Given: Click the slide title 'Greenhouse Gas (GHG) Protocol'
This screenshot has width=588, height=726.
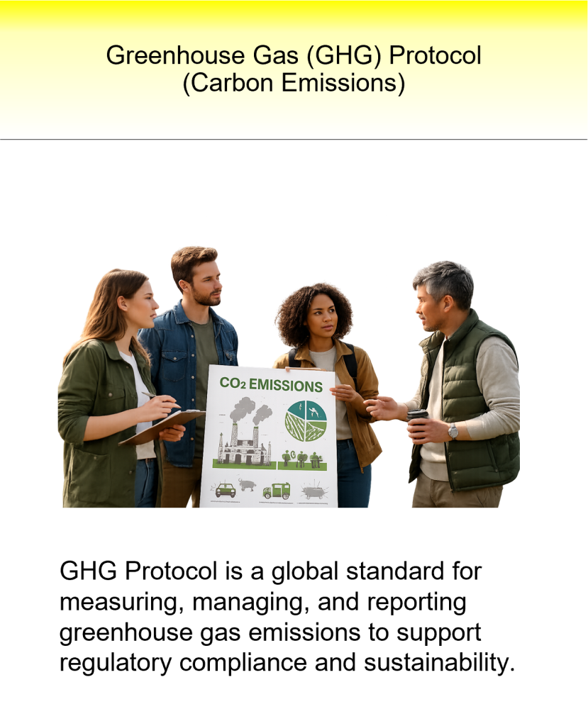Looking at the screenshot, I should [x=294, y=55].
